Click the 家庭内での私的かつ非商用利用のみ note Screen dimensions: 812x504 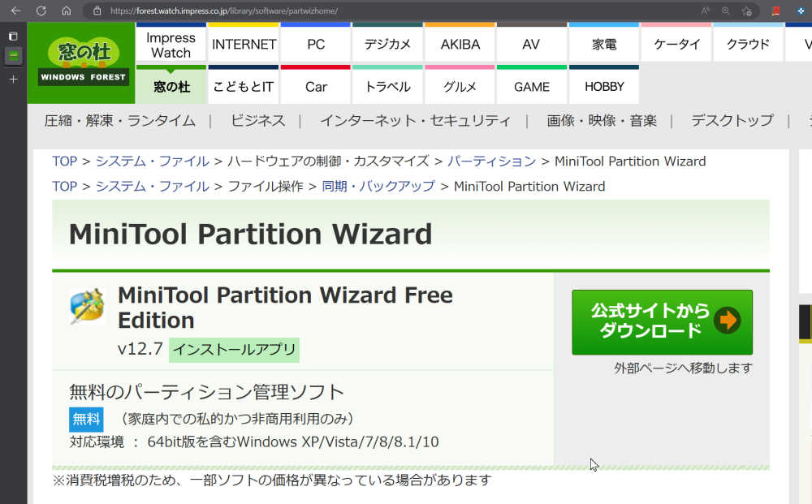click(237, 419)
